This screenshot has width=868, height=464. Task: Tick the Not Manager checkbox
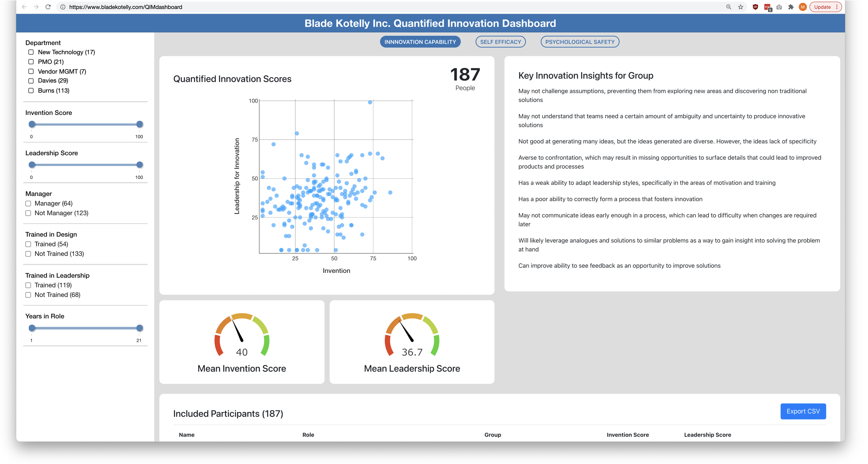click(28, 213)
